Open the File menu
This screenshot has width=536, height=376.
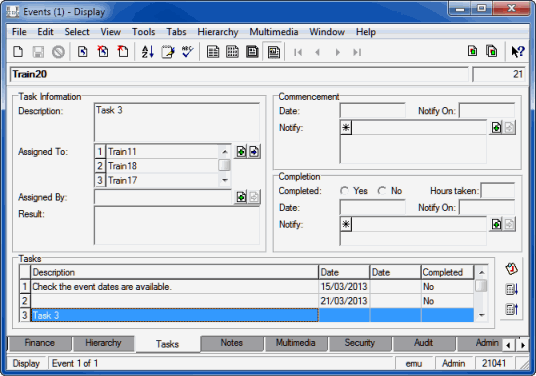pos(19,32)
